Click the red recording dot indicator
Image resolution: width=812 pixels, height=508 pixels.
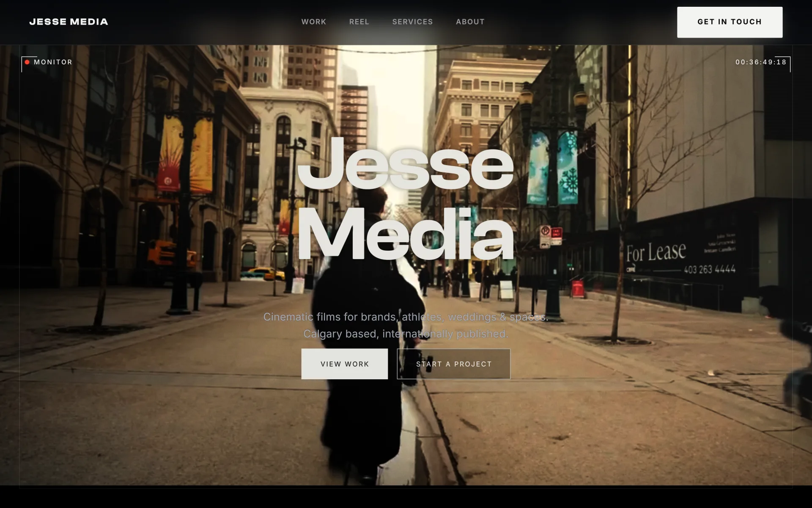pyautogui.click(x=27, y=62)
